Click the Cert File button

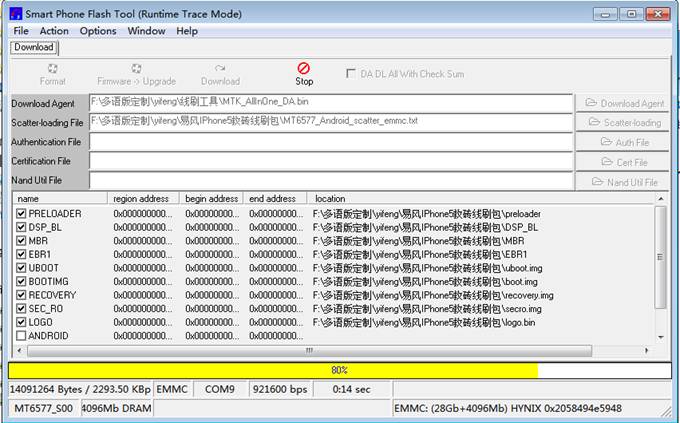click(x=622, y=162)
